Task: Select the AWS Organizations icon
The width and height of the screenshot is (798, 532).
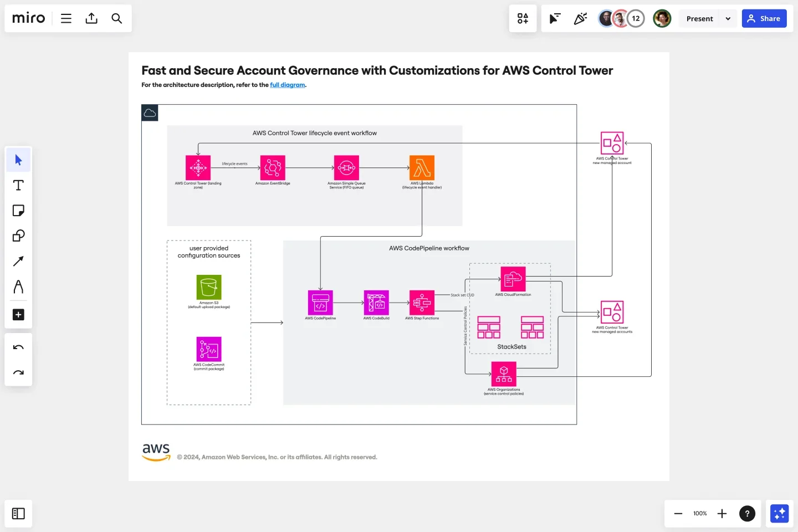Action: (504, 374)
